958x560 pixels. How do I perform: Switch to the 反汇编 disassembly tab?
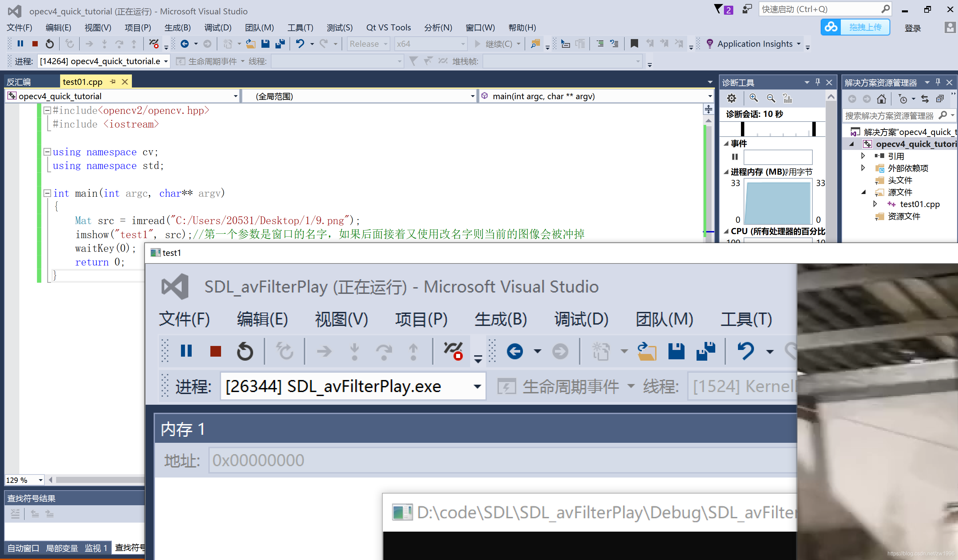click(19, 82)
